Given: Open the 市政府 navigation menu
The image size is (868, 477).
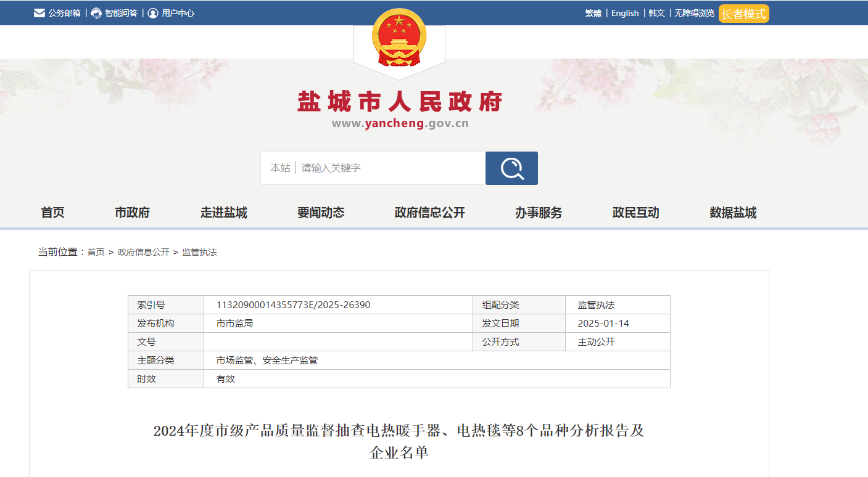Looking at the screenshot, I should 132,213.
